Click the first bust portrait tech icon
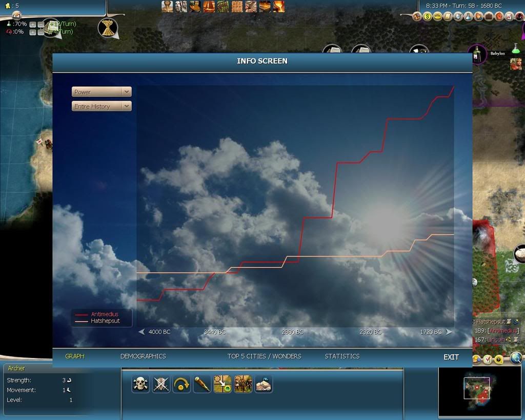Screen dimensions: 525x420 tap(167, 6)
